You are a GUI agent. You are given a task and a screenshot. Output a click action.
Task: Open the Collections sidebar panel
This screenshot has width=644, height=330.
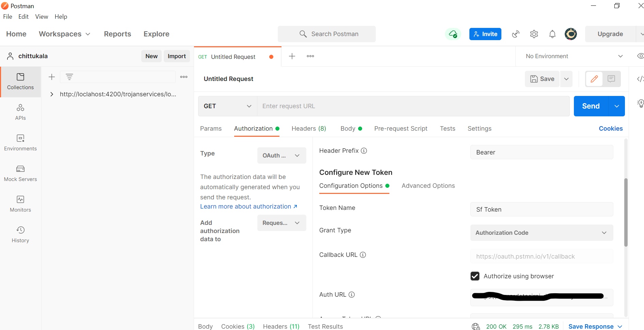[x=20, y=82]
